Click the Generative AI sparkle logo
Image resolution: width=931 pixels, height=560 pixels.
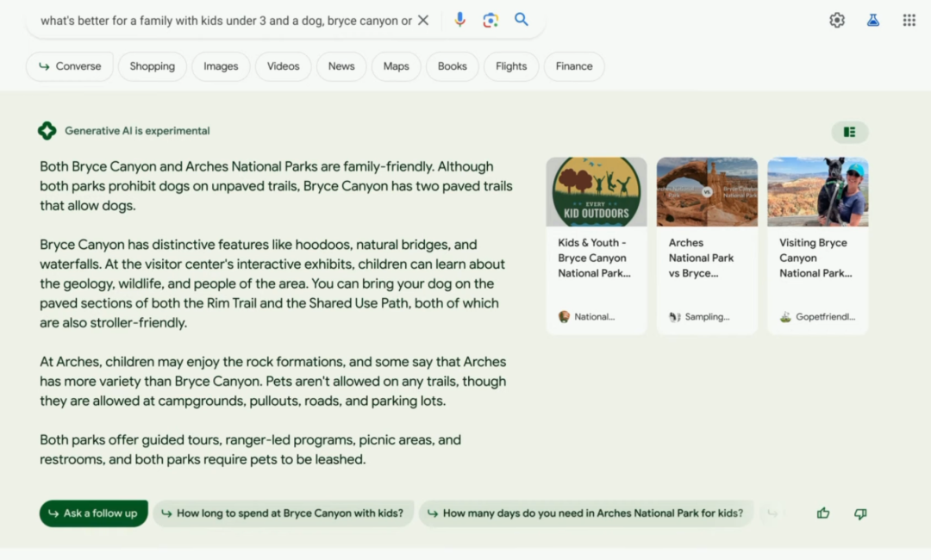click(x=47, y=130)
